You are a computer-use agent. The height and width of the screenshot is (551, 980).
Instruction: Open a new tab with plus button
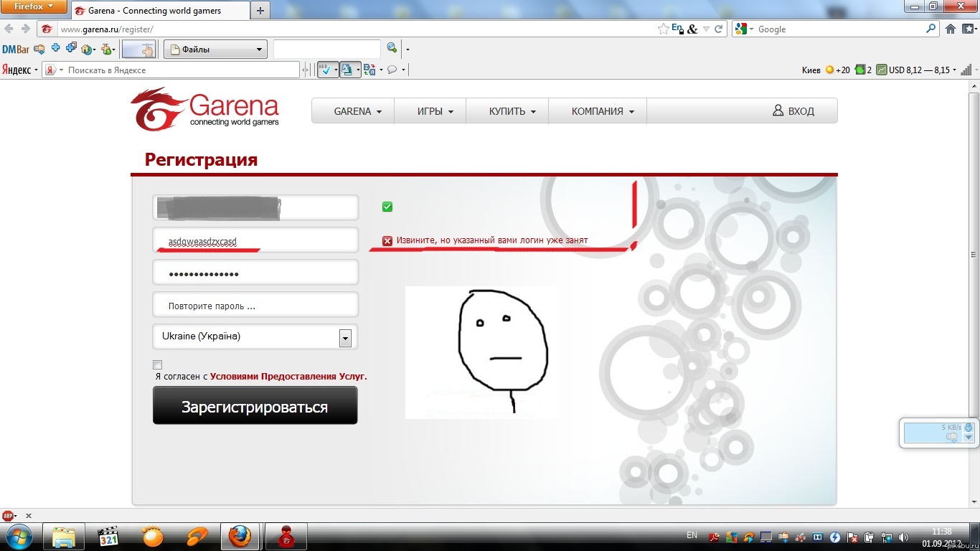click(x=260, y=10)
